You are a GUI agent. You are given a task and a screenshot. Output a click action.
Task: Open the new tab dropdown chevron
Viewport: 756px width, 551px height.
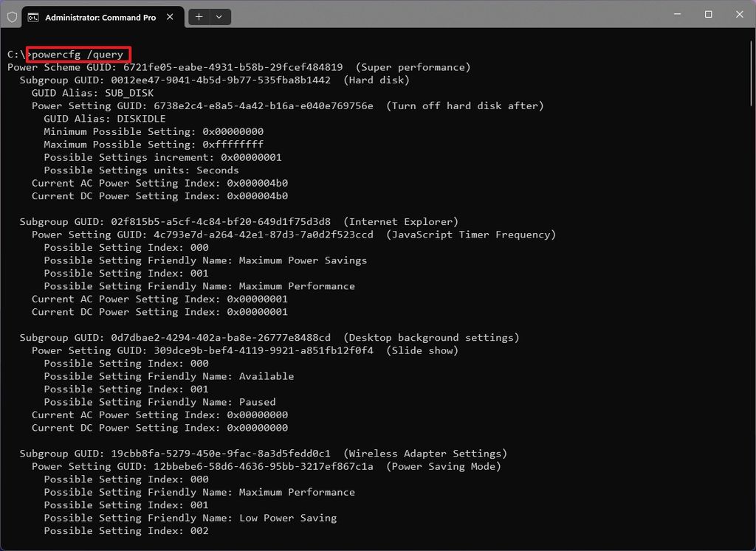[x=217, y=16]
